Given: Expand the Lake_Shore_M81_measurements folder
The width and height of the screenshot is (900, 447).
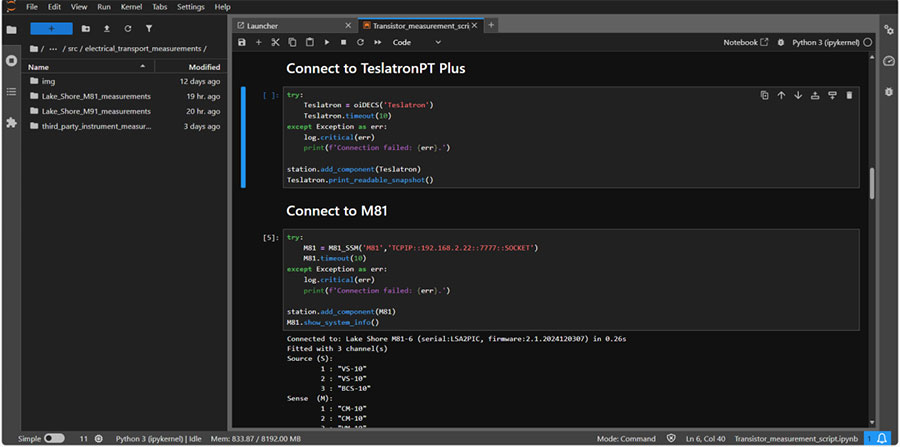Looking at the screenshot, I should coord(96,96).
